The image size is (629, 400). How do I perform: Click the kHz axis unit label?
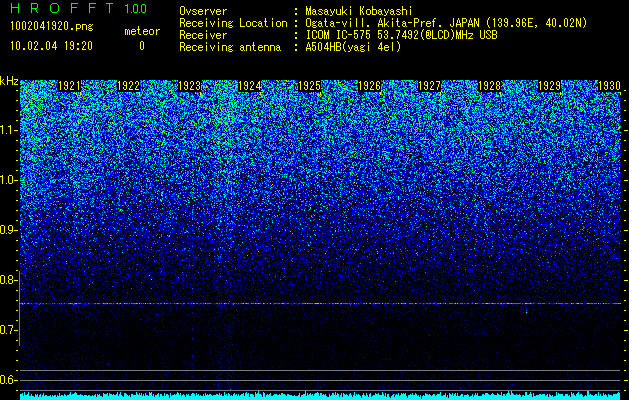click(x=9, y=81)
